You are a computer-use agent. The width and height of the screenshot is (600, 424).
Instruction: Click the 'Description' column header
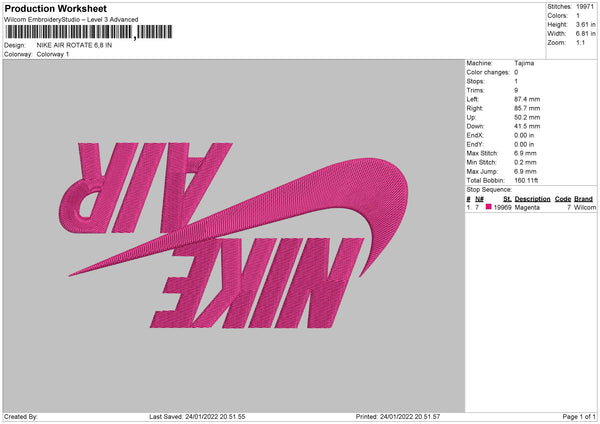click(532, 199)
